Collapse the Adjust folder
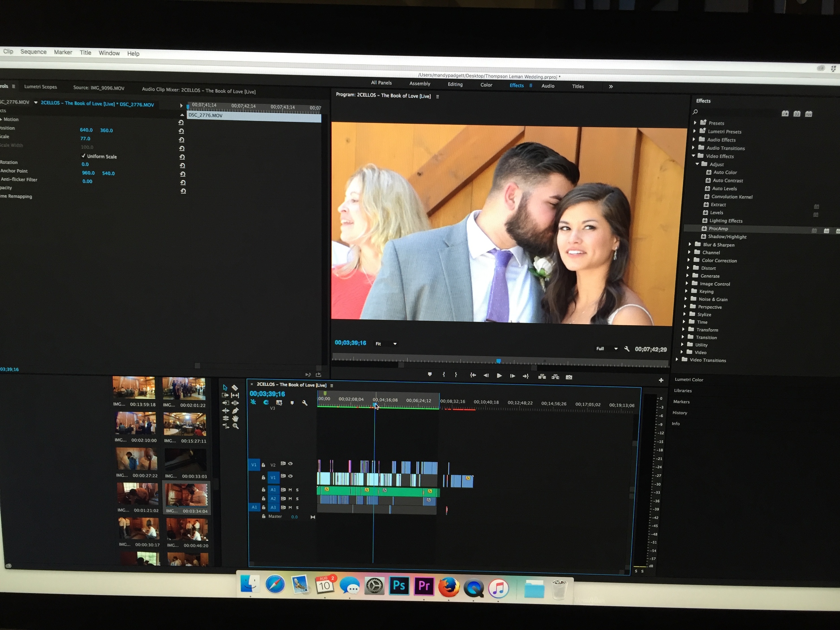 point(697,164)
